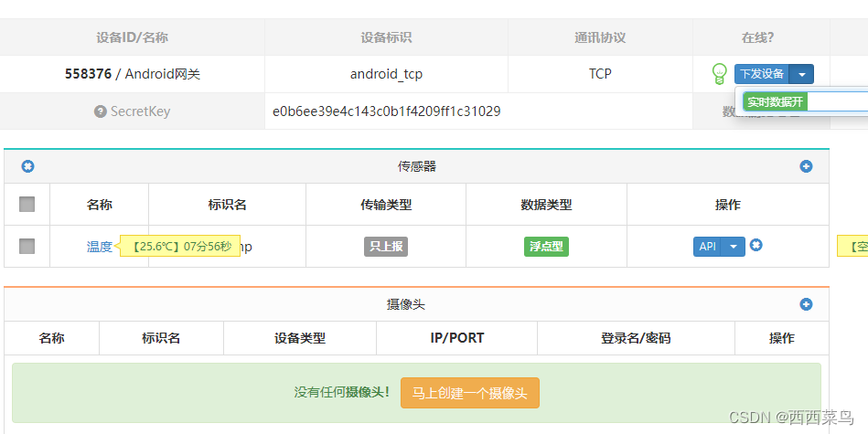Click the 下发设备 button

[762, 74]
